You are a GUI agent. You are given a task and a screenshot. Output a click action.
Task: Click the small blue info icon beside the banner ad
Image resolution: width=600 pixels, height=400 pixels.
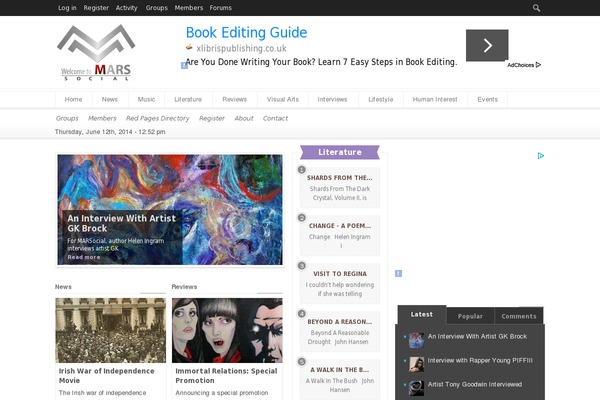point(184,65)
